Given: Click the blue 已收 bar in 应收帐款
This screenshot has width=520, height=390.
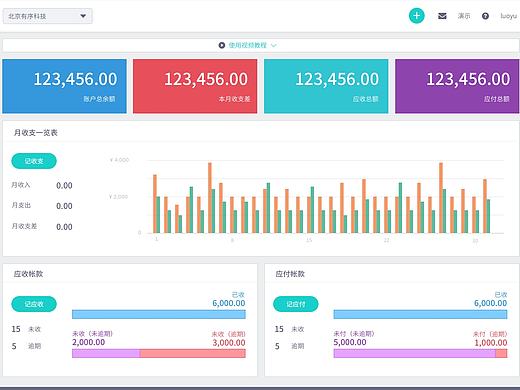Looking at the screenshot, I should (x=159, y=314).
